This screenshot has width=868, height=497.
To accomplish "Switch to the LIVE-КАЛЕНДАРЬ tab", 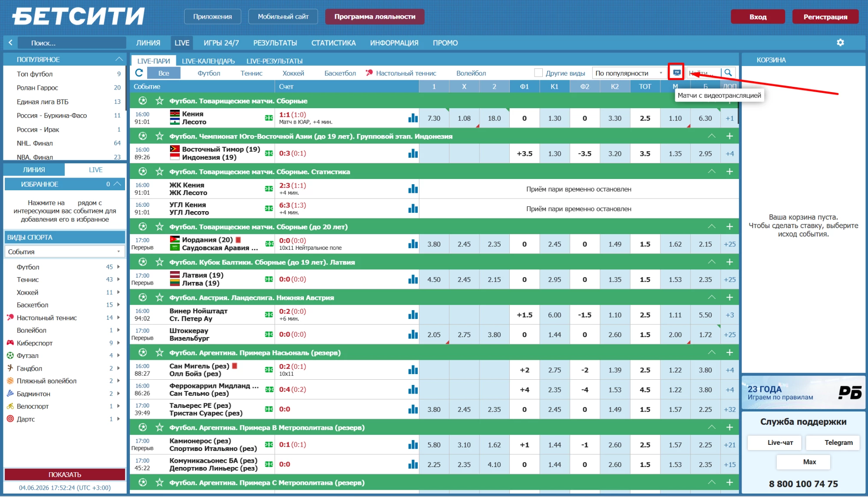I will [x=208, y=61].
